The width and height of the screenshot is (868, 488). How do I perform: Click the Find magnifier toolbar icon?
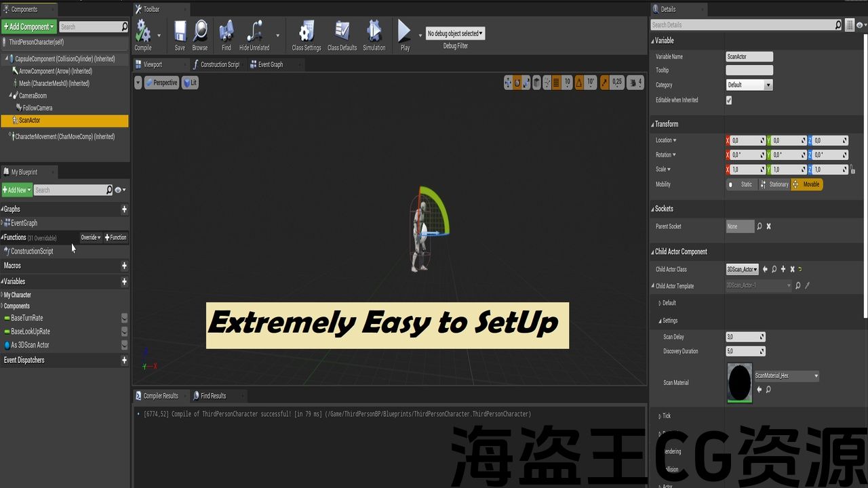coord(226,33)
